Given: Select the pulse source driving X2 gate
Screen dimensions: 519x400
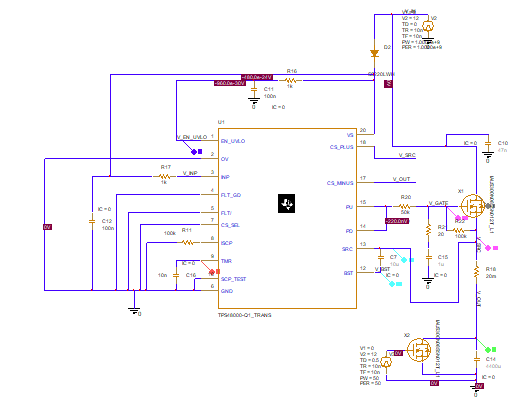Looking at the screenshot, I should pos(386,362).
